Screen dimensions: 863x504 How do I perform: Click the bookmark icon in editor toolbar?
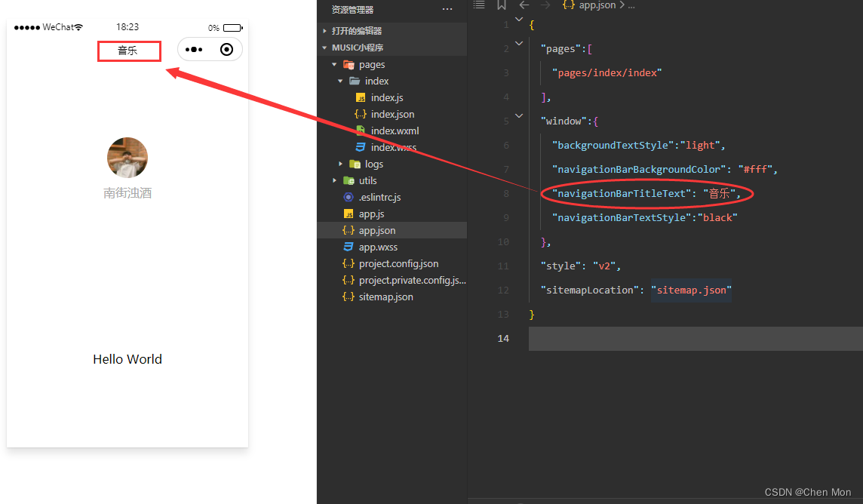click(502, 5)
